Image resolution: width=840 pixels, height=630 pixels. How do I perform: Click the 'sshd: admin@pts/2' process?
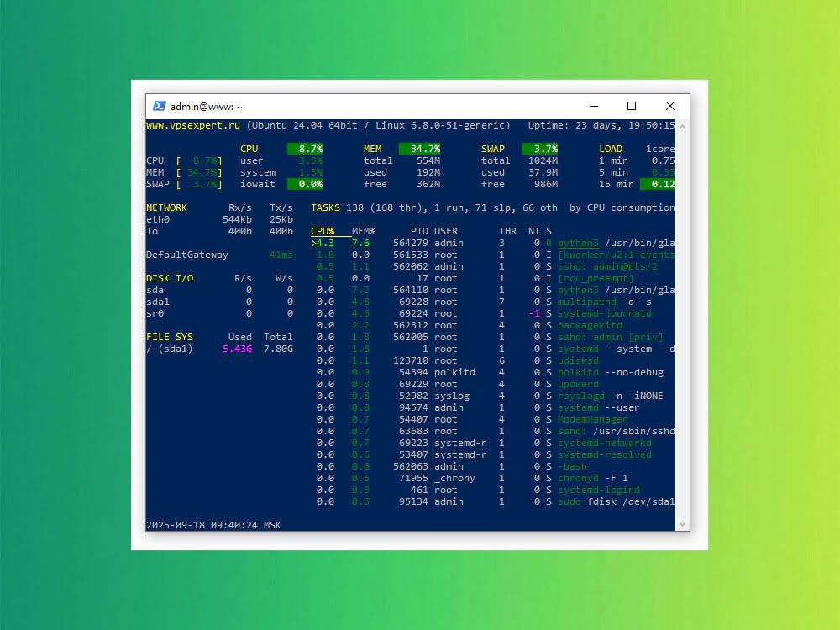click(x=607, y=267)
